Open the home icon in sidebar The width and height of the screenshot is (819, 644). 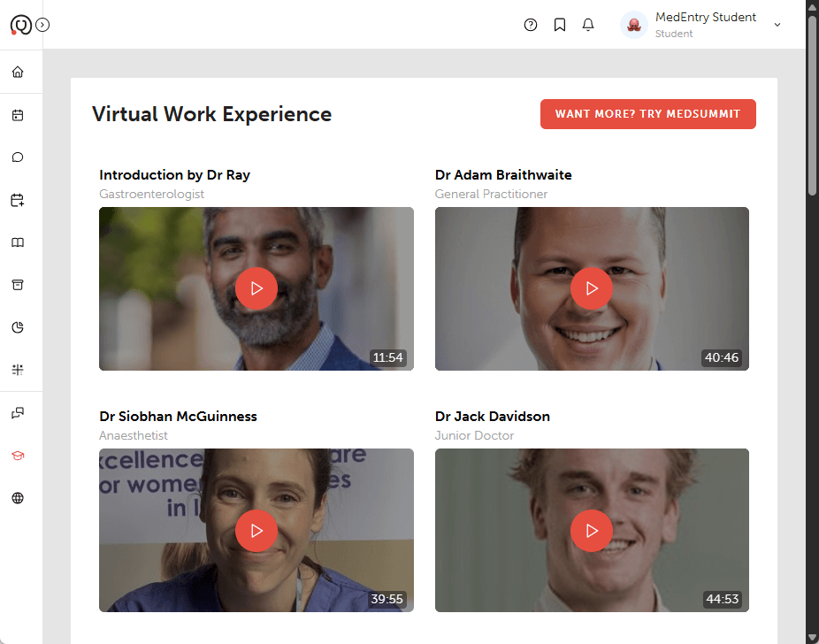pyautogui.click(x=18, y=72)
